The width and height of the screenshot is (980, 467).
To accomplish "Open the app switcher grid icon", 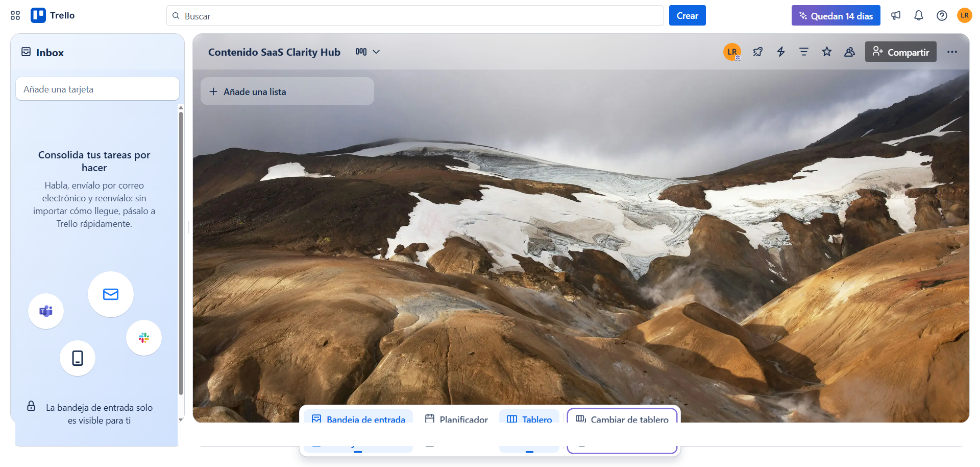I will click(15, 16).
